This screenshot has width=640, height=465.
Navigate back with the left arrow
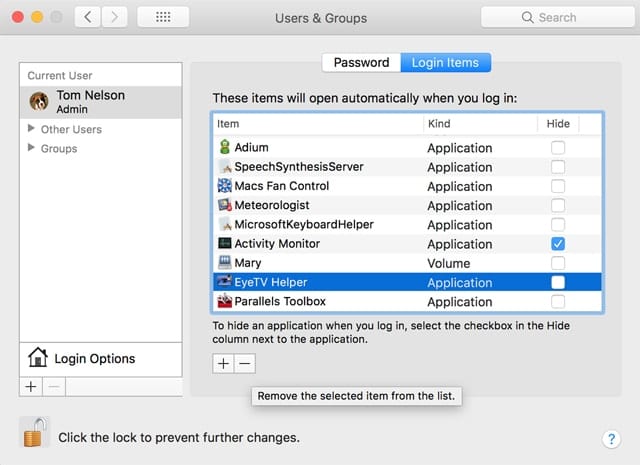(88, 17)
